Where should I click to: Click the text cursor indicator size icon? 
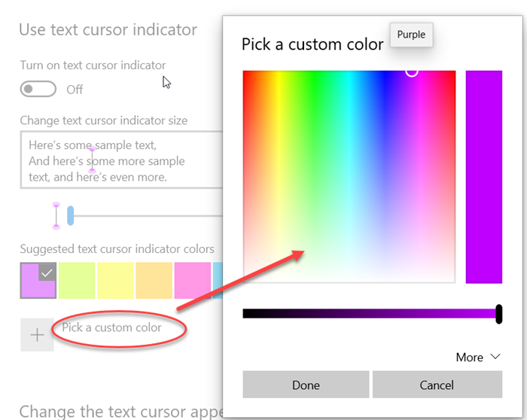(56, 216)
